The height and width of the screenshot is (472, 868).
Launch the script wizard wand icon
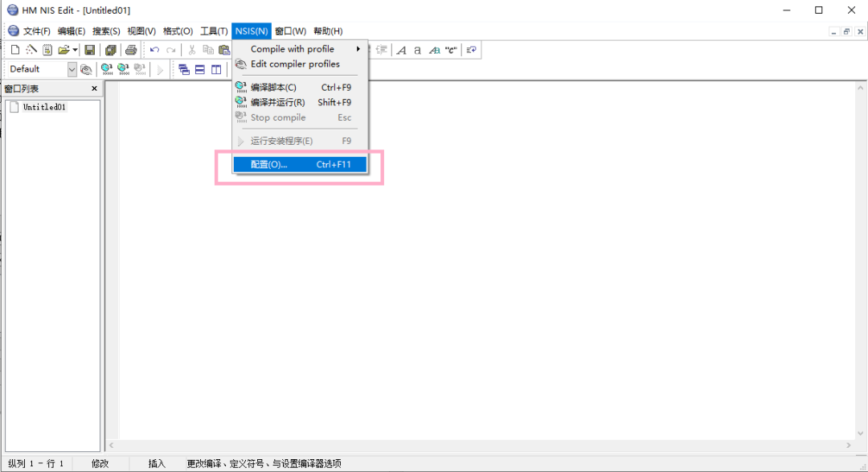31,50
